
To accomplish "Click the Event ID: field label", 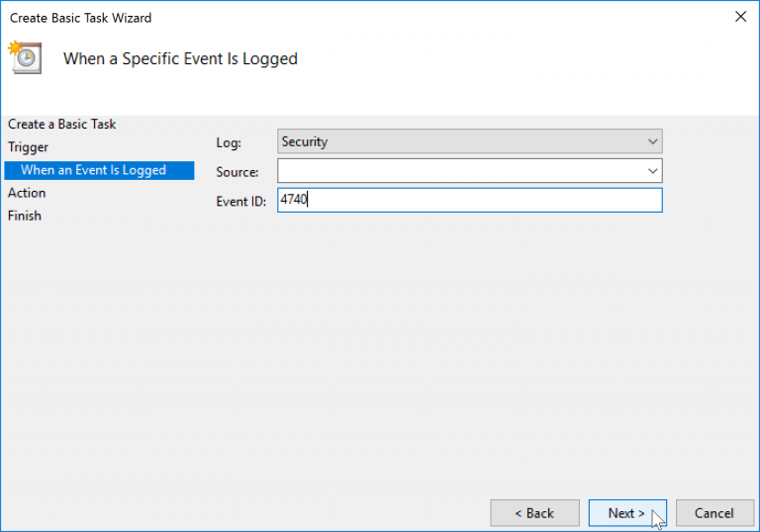I will pos(240,201).
